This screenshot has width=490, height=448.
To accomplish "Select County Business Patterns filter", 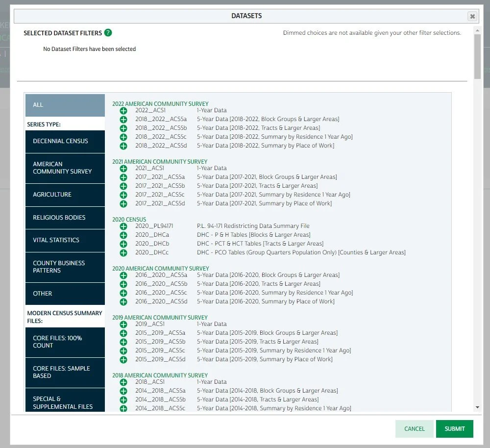I will [65, 267].
